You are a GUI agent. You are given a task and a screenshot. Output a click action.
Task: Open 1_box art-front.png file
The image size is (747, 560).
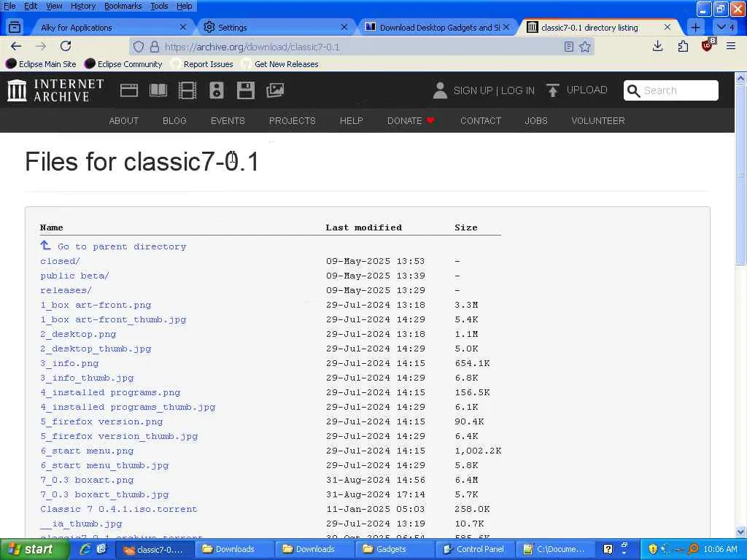coord(96,306)
